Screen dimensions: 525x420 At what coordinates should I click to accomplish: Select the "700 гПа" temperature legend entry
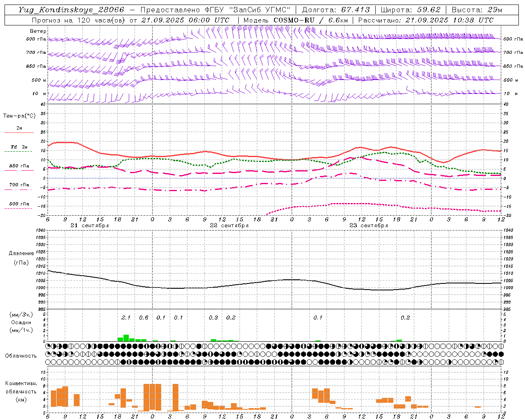pos(19,185)
